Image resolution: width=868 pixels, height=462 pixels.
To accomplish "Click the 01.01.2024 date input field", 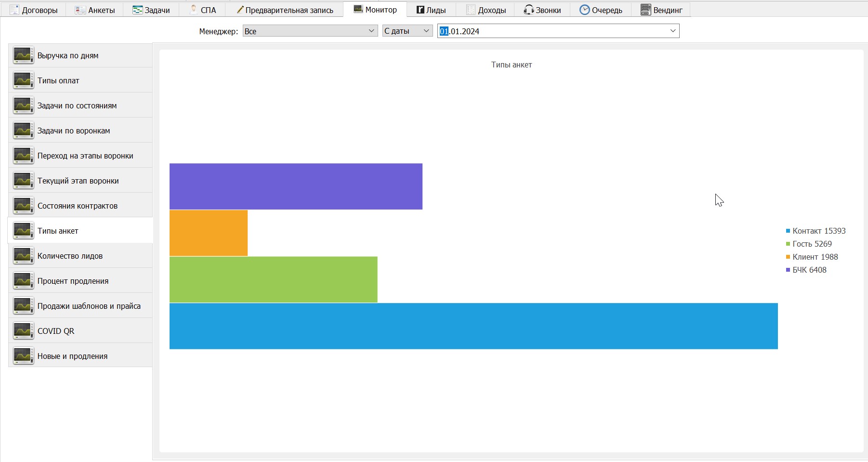I will pyautogui.click(x=552, y=31).
